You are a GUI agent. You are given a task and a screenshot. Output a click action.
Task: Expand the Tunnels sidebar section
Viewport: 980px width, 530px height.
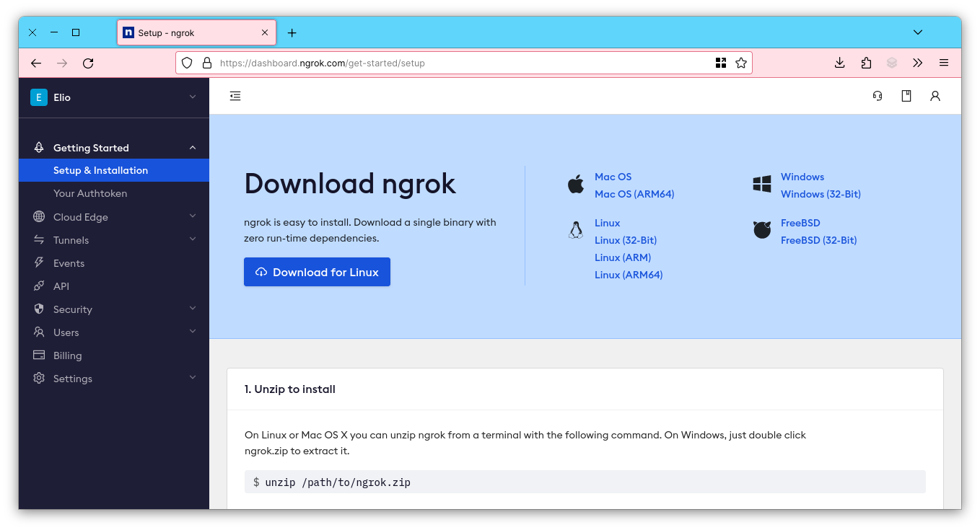(192, 239)
